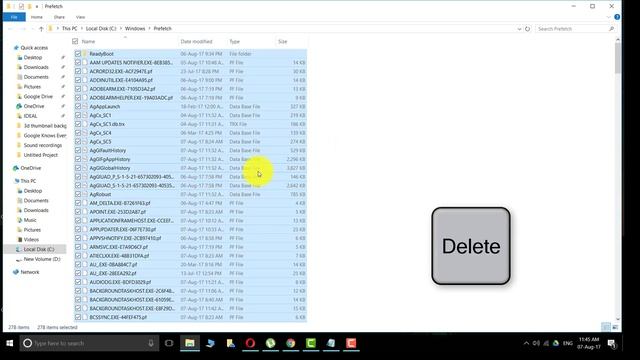Image resolution: width=640 pixels, height=360 pixels.
Task: Toggle the select-all checkbox beside Name header
Action: pyautogui.click(x=75, y=41)
